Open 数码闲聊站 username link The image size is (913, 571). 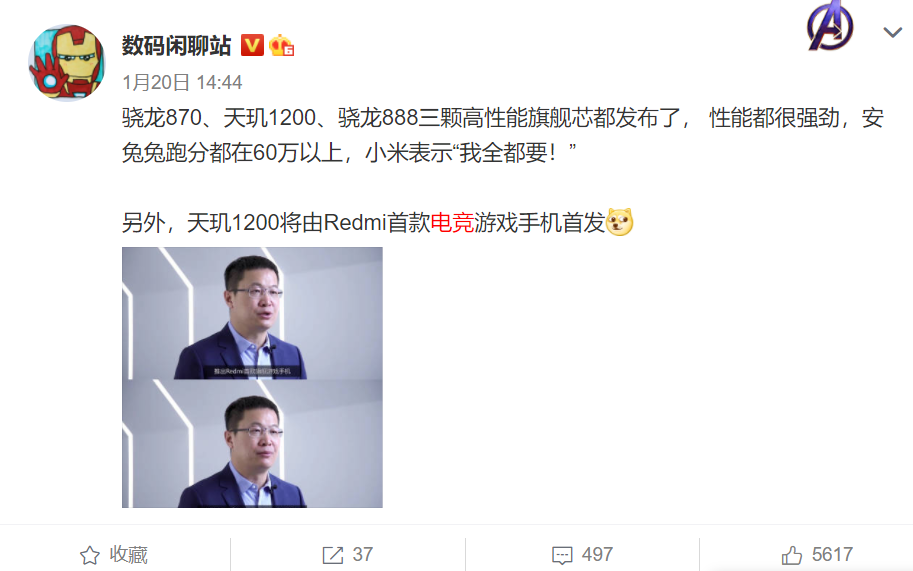(176, 45)
